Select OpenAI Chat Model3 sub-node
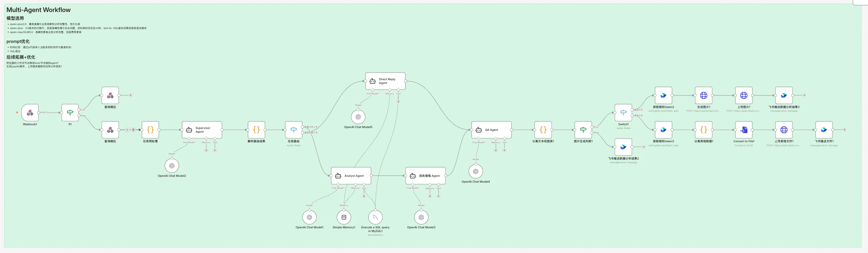Screen dimensions: 868x253 click(421, 217)
